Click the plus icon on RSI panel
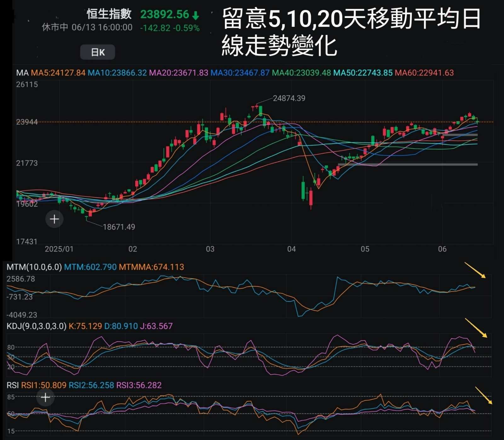504x440 pixels. click(x=45, y=398)
